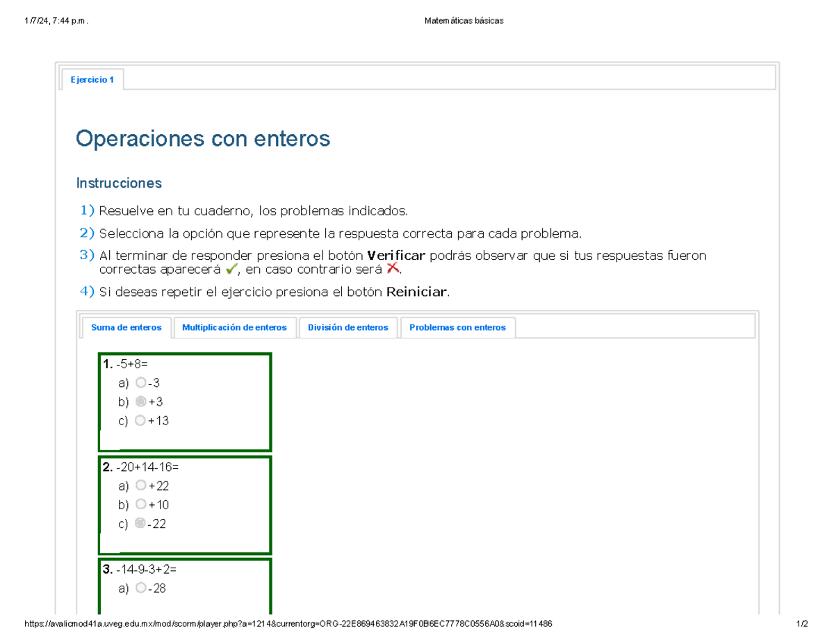Click the bold word 'Verificar' in instructions
The width and height of the screenshot is (834, 644).
click(x=395, y=256)
